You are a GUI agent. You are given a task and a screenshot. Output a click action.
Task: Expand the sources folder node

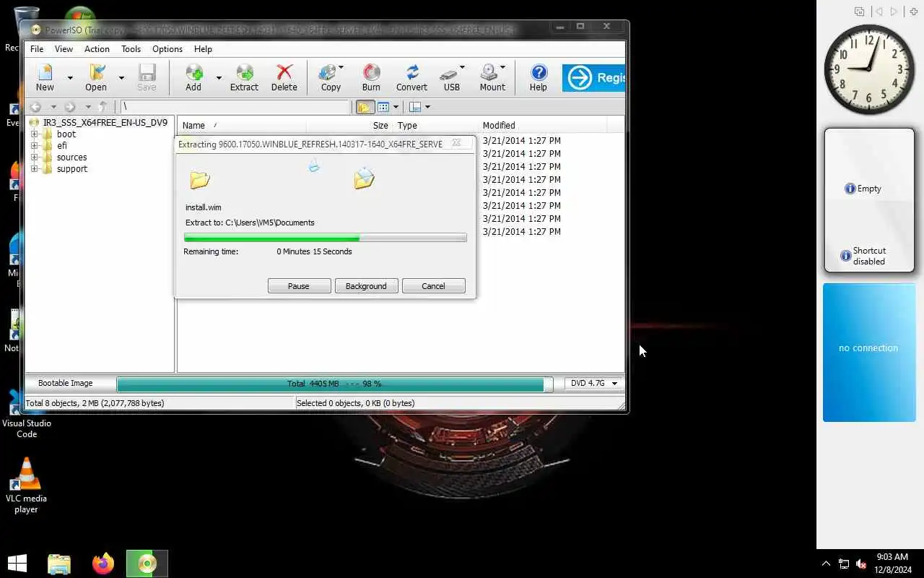[34, 158]
